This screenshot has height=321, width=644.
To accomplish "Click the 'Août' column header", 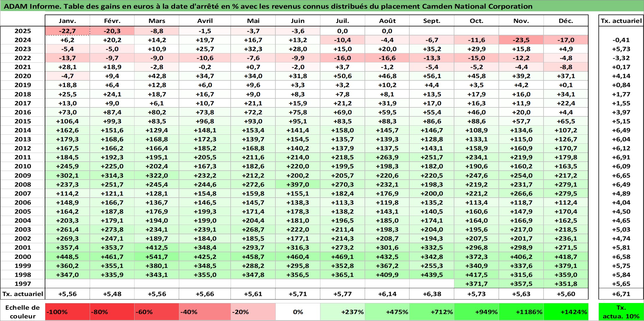I will [387, 21].
